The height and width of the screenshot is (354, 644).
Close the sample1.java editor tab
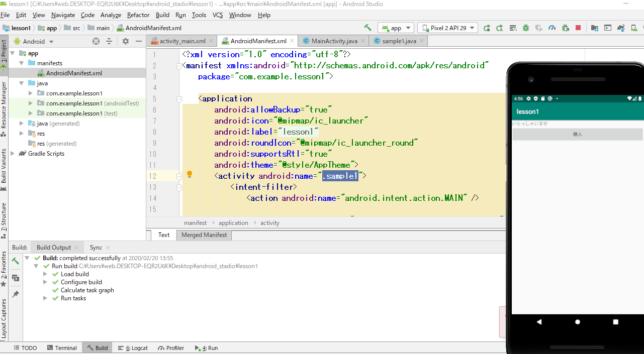422,41
